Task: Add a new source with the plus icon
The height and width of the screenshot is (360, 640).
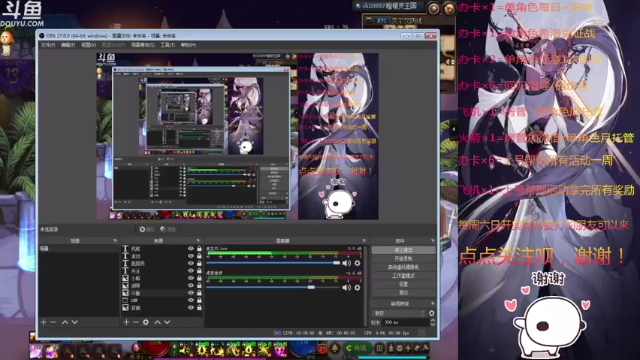Action: click(126, 322)
